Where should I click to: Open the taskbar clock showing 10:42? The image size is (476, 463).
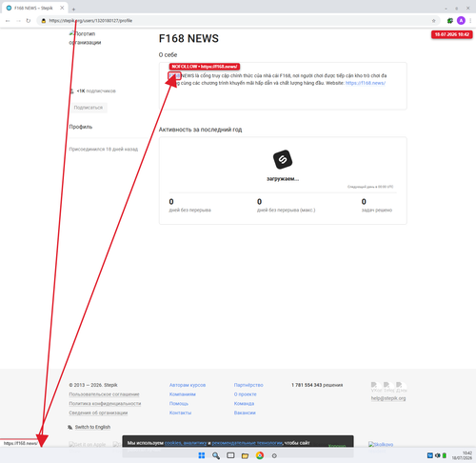pos(462,455)
